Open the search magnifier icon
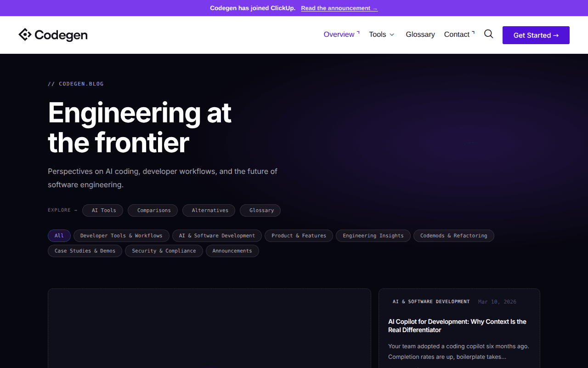The height and width of the screenshot is (368, 588). (489, 34)
